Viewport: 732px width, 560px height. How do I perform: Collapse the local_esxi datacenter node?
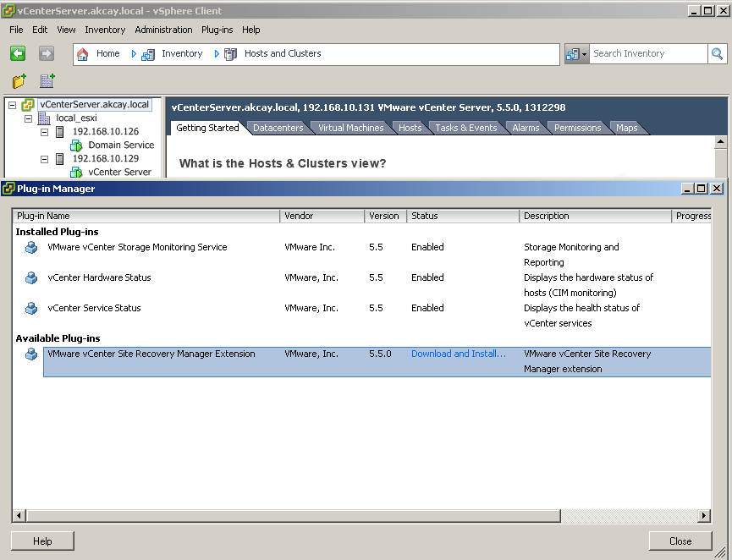click(29, 118)
